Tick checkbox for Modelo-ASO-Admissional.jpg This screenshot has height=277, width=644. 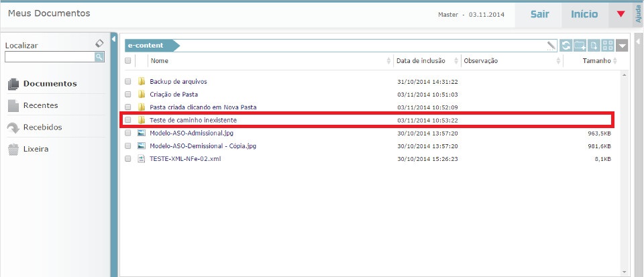127,133
